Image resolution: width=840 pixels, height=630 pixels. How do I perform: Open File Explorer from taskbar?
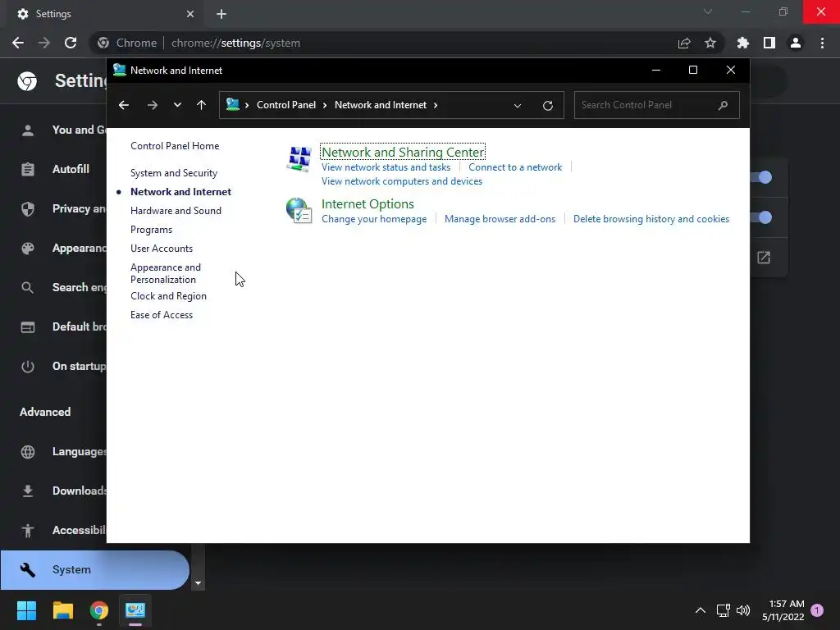tap(62, 610)
